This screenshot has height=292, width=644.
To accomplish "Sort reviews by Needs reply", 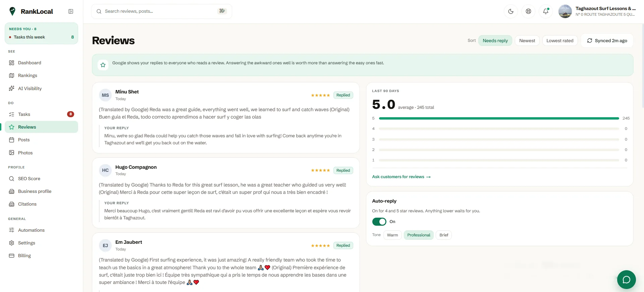I will coord(495,41).
